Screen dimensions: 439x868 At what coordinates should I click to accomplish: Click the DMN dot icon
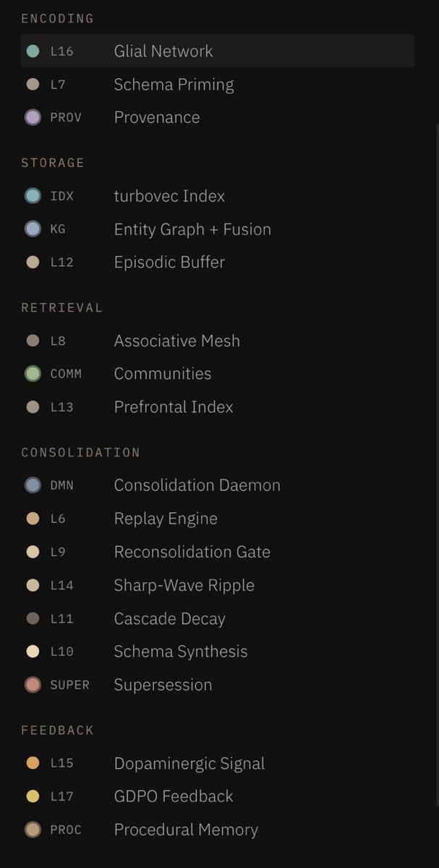[x=33, y=485]
